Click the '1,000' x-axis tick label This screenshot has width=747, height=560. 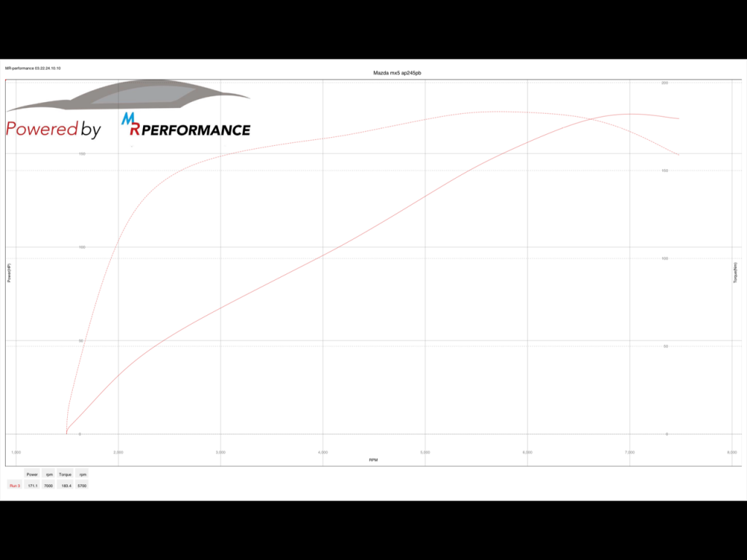click(16, 452)
